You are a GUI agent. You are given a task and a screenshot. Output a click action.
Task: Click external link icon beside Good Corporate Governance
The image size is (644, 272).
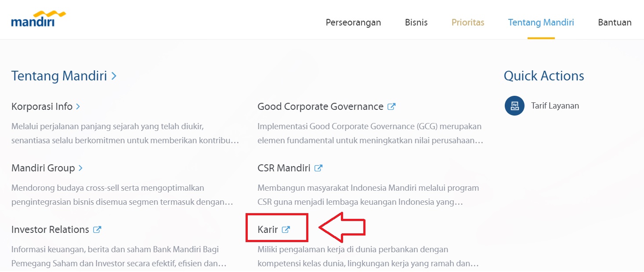point(391,106)
